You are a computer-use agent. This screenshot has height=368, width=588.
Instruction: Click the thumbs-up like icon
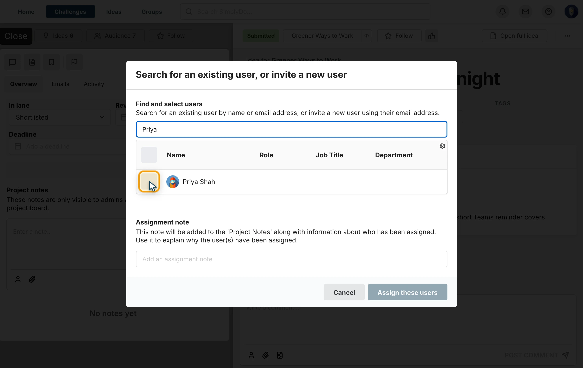point(432,36)
